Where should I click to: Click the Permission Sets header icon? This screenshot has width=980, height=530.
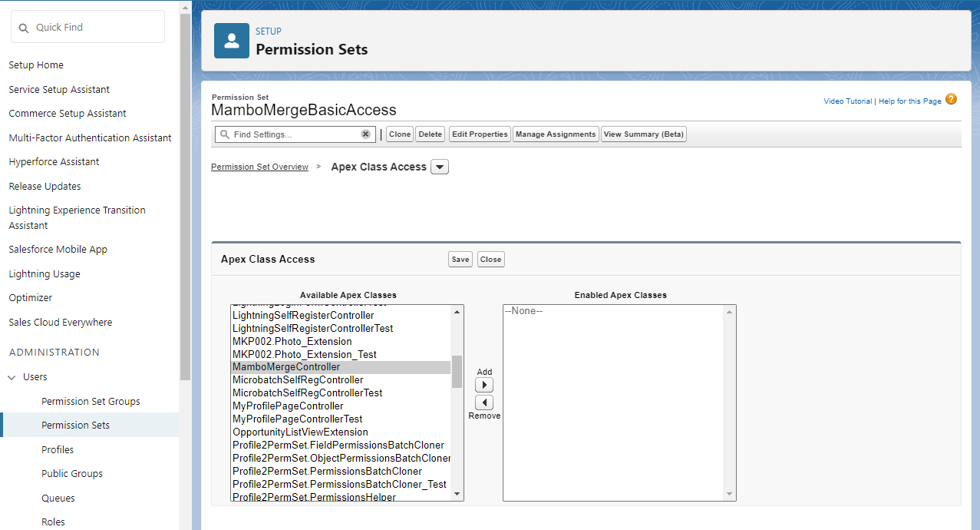(231, 41)
